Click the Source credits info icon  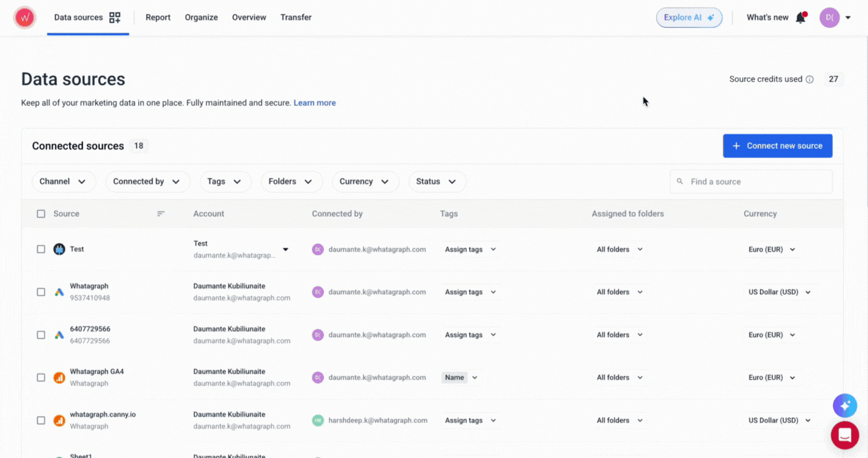809,79
